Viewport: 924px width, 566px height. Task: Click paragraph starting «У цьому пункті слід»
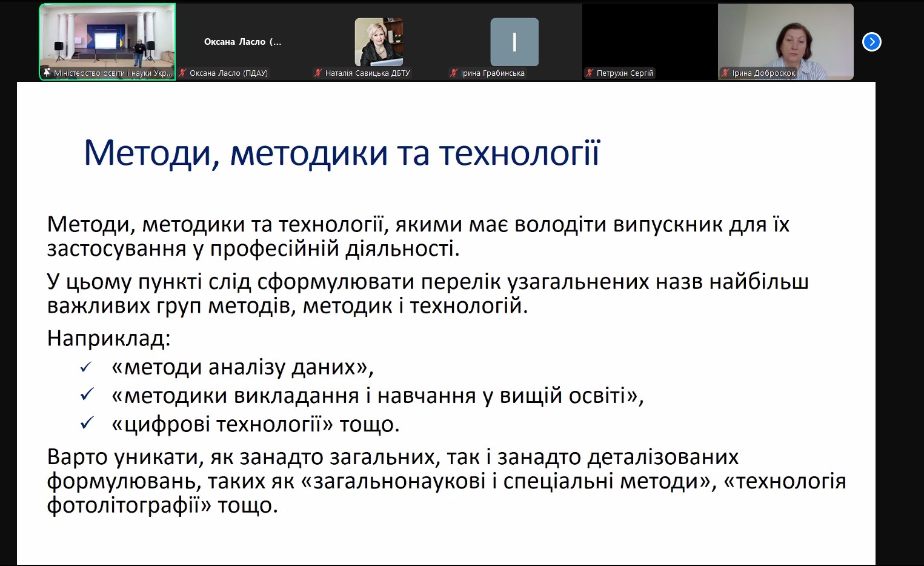pyautogui.click(x=428, y=294)
